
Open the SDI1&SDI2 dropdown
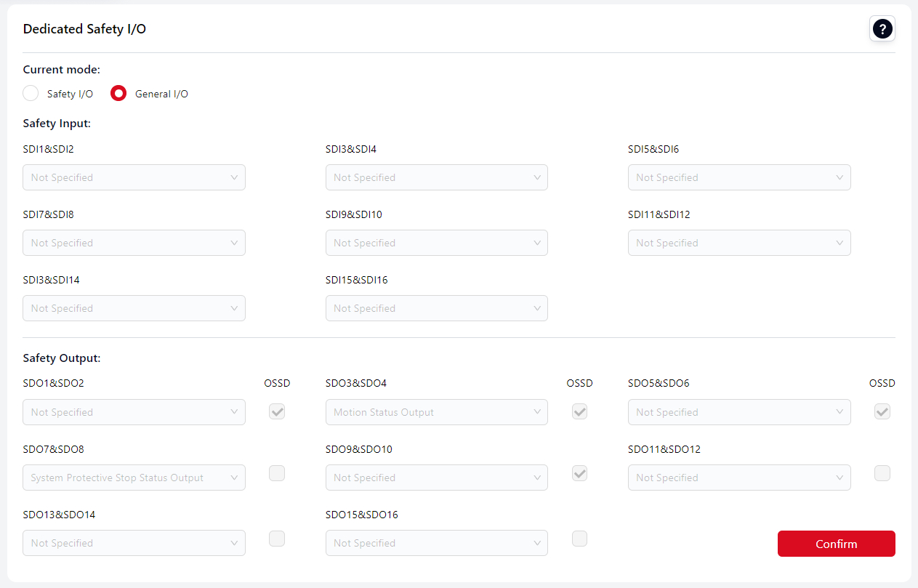(134, 177)
